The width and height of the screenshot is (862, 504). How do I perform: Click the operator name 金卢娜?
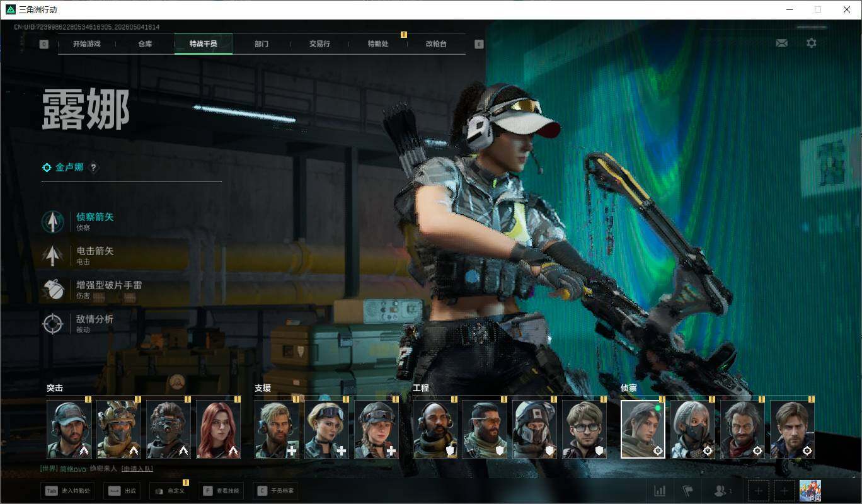pyautogui.click(x=69, y=168)
